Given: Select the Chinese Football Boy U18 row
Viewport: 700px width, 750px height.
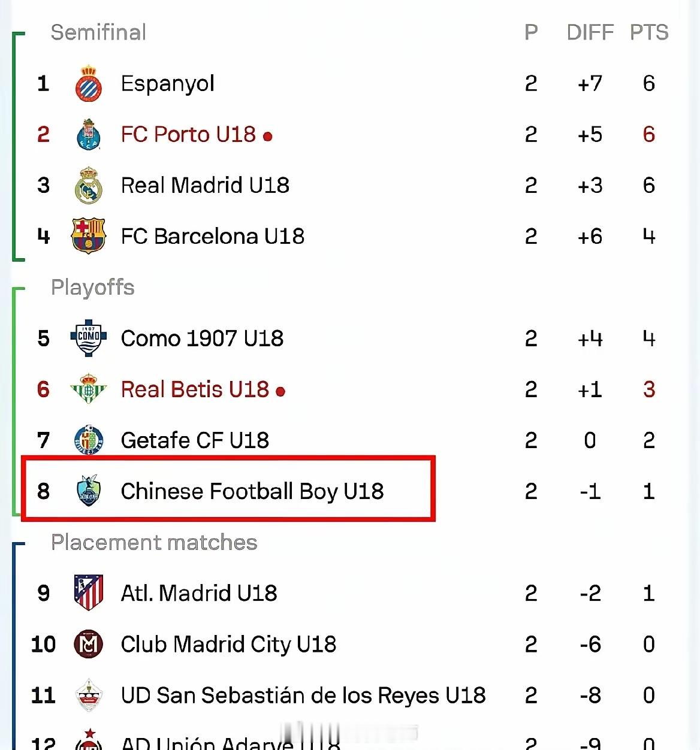Looking at the screenshot, I should click(x=348, y=491).
